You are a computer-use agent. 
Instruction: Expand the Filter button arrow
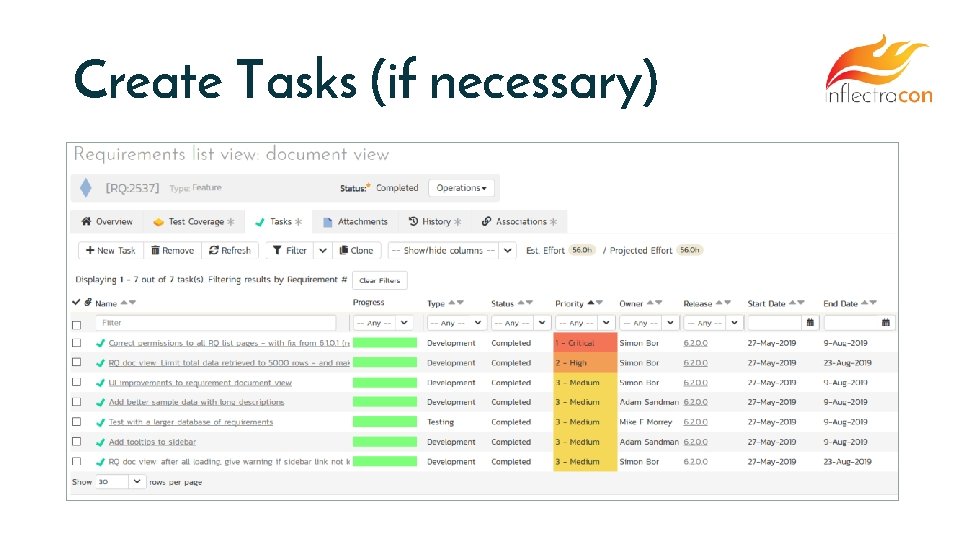pos(323,250)
